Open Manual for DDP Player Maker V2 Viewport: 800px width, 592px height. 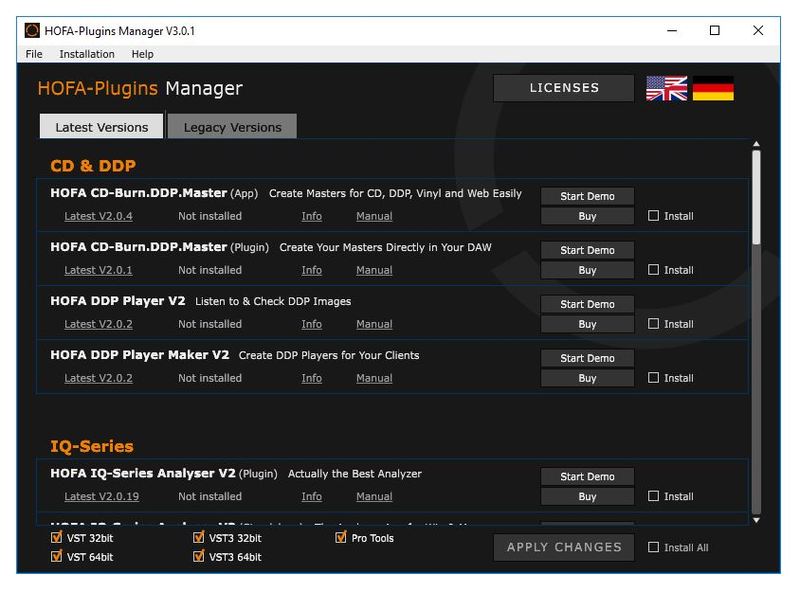(x=374, y=379)
